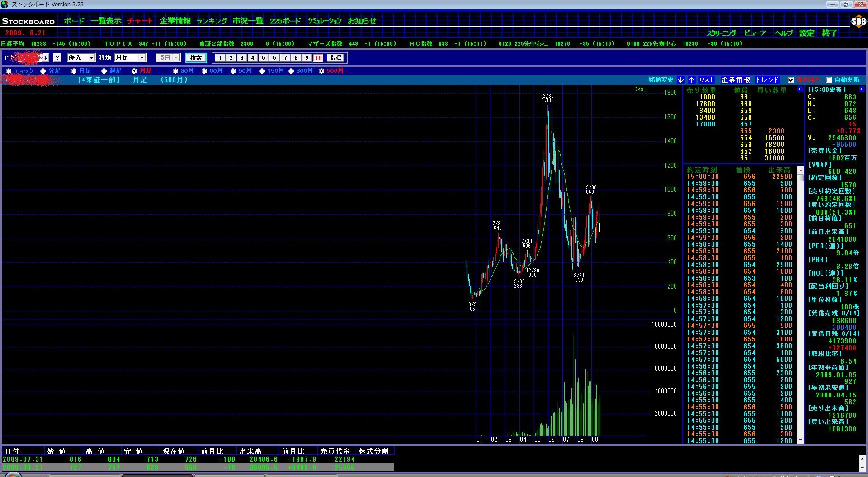Image resolution: width=868 pixels, height=477 pixels.
Task: Open the ランキング menu
Action: [212, 21]
